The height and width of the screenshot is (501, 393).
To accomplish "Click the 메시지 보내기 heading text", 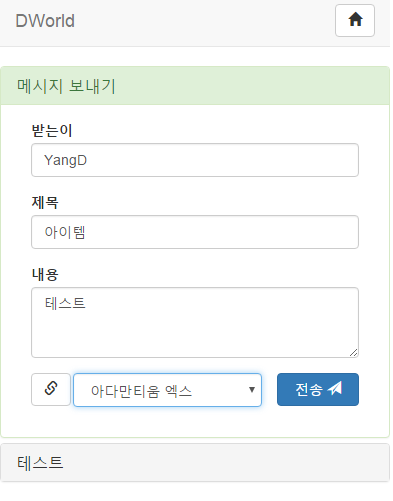I will pos(66,86).
